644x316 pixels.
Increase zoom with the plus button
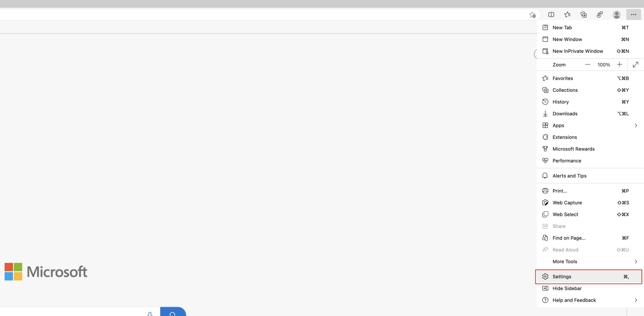pos(619,65)
